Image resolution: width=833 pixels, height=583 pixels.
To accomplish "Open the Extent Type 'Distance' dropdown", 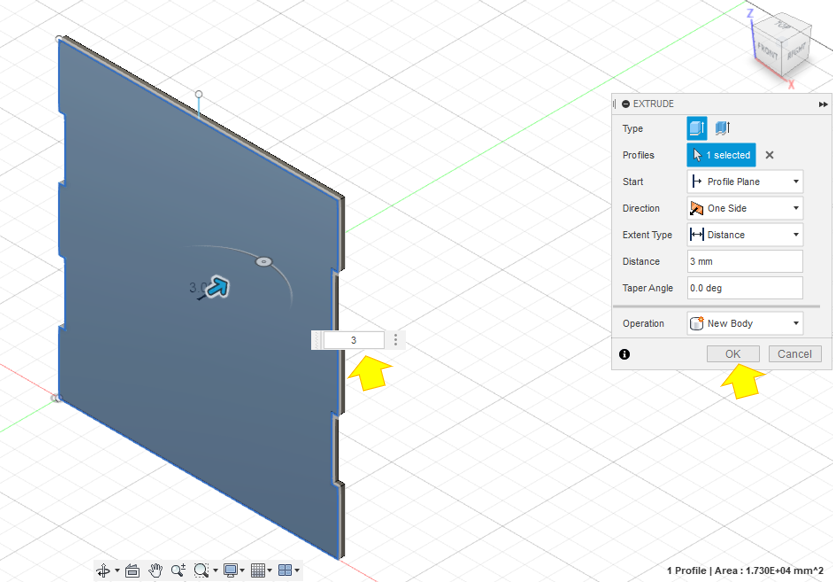I will 745,235.
